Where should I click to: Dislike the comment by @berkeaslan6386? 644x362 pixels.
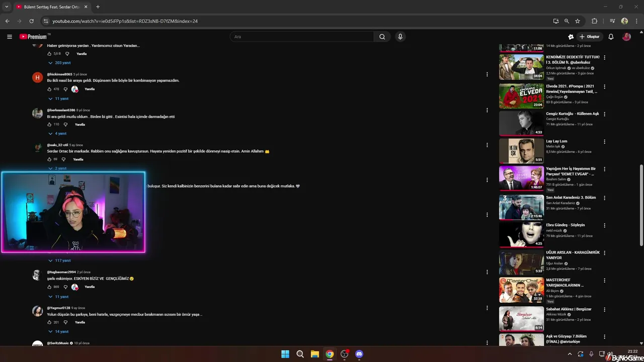65,124
